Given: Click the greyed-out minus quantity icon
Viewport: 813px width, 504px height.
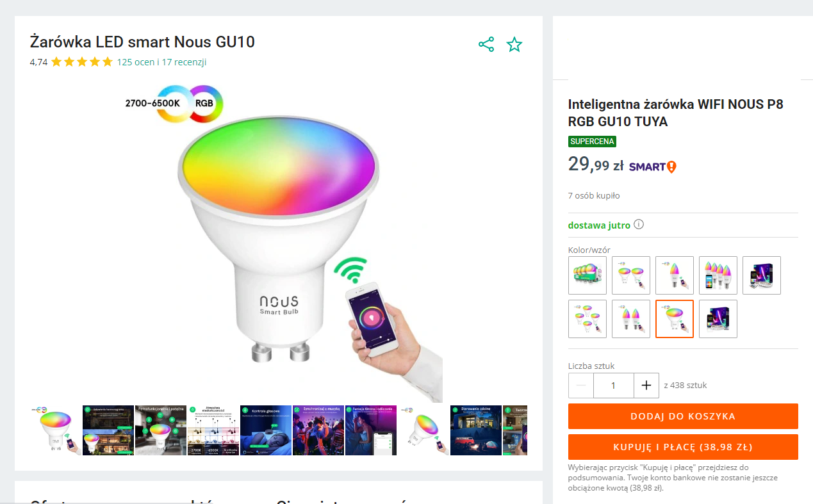Looking at the screenshot, I should 580,385.
